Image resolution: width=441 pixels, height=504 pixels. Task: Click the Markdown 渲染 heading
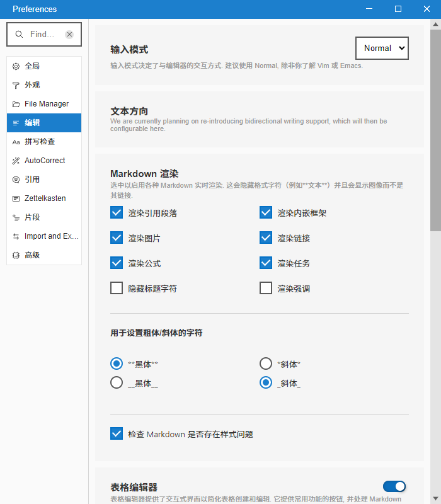click(x=144, y=174)
